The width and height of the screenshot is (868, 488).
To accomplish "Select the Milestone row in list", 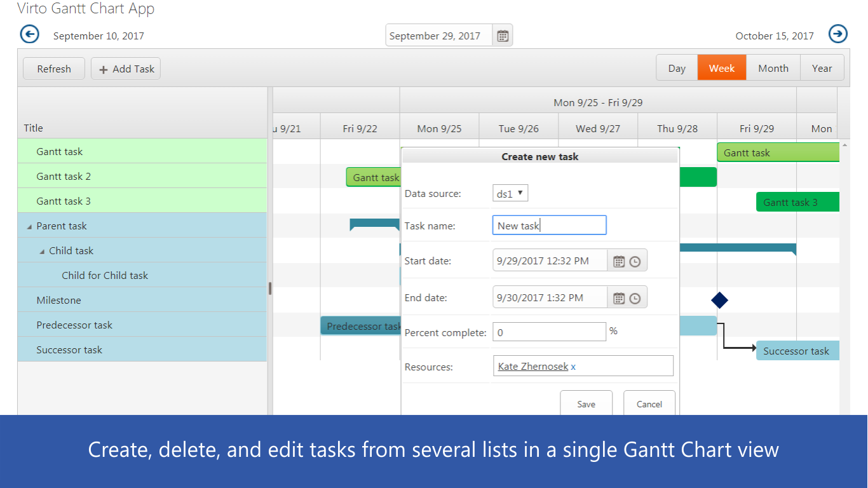I will (x=142, y=300).
